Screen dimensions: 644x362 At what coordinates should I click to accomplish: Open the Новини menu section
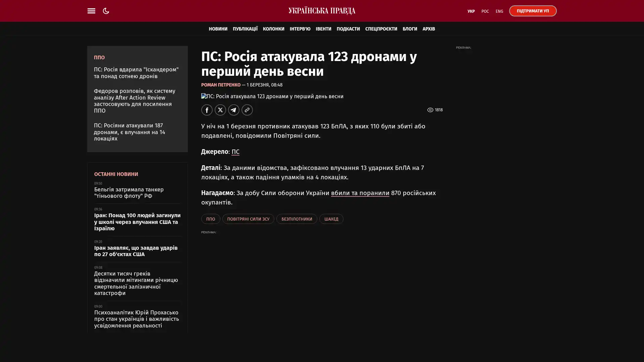[218, 29]
